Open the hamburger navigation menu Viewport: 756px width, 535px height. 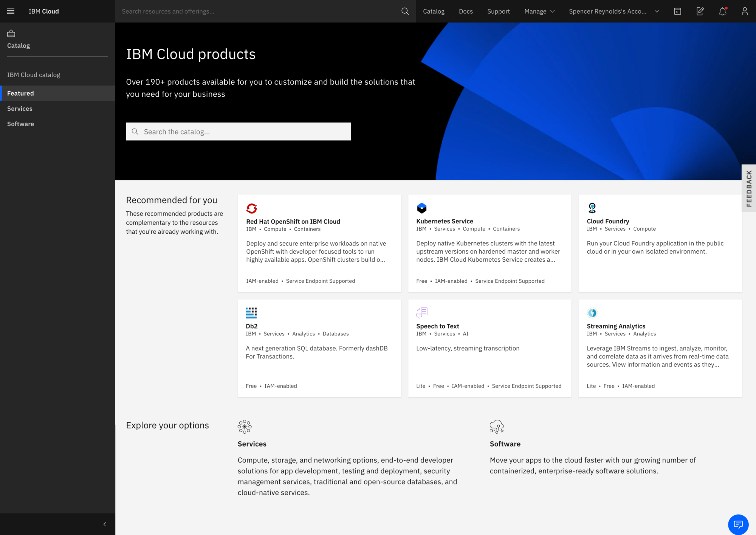click(x=11, y=11)
